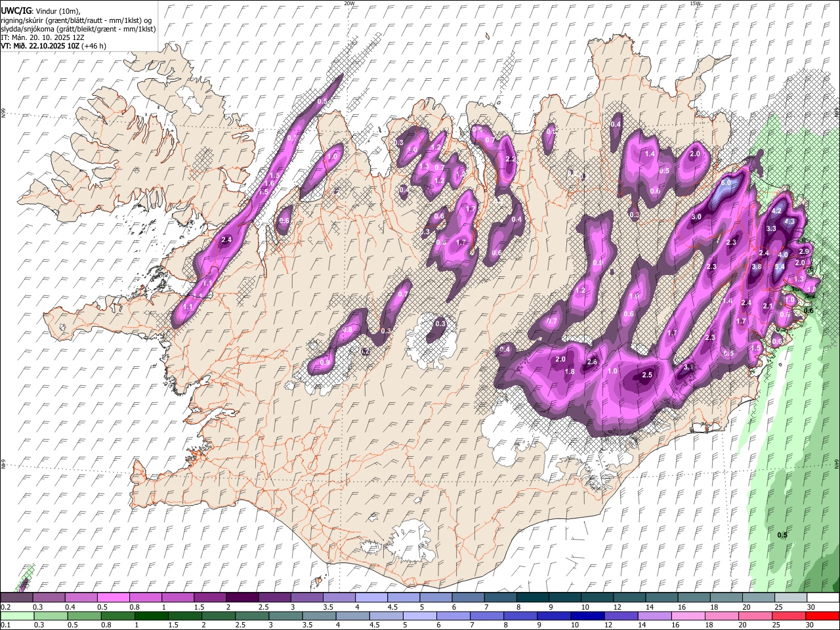Select the 'VT: Mið. 22.10.2025 10Z' valid time

pyautogui.click(x=41, y=46)
